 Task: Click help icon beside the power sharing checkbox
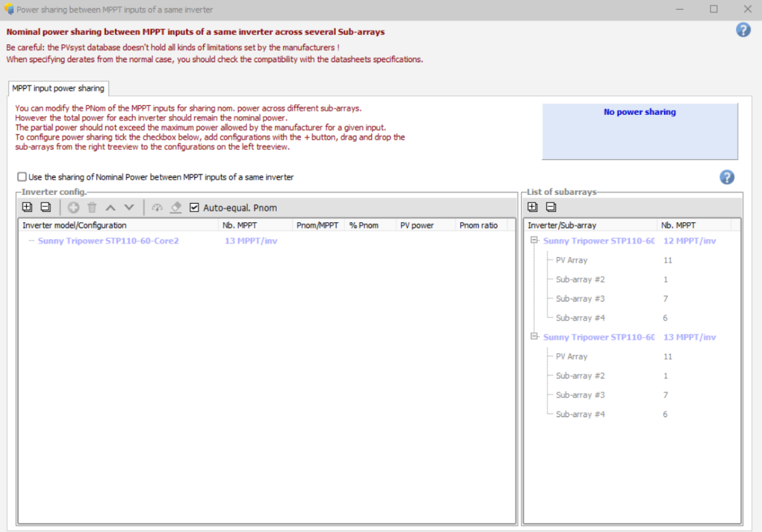(x=727, y=177)
